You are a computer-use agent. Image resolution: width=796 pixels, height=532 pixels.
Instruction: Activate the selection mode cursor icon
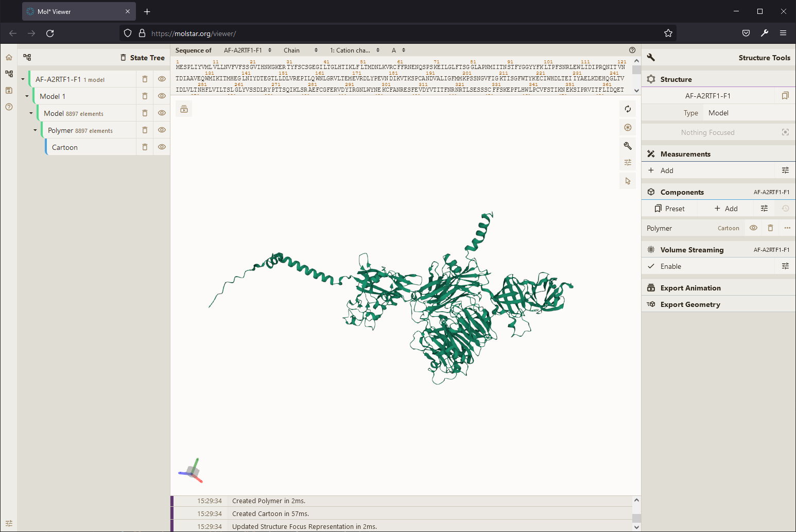628,181
